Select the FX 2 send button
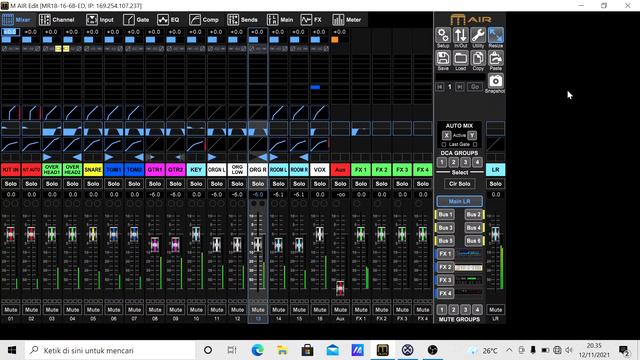The height and width of the screenshot is (360, 640). [x=445, y=267]
